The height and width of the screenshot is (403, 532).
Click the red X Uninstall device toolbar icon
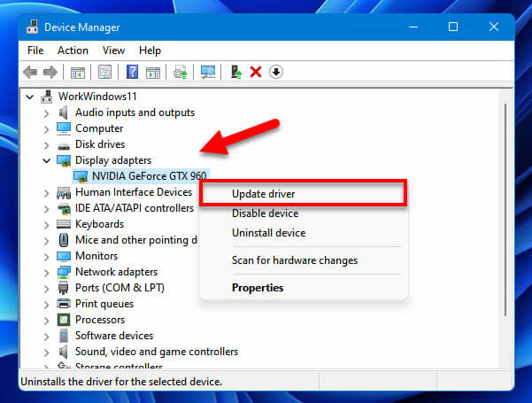(x=256, y=72)
